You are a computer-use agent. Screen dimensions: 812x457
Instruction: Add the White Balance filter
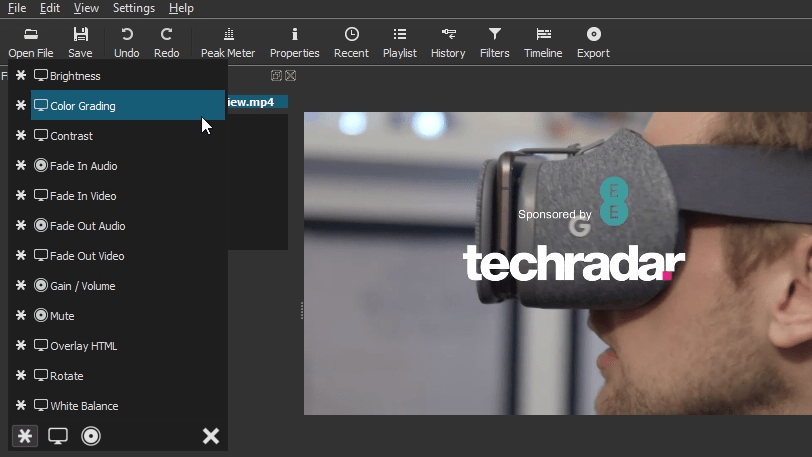coord(84,406)
